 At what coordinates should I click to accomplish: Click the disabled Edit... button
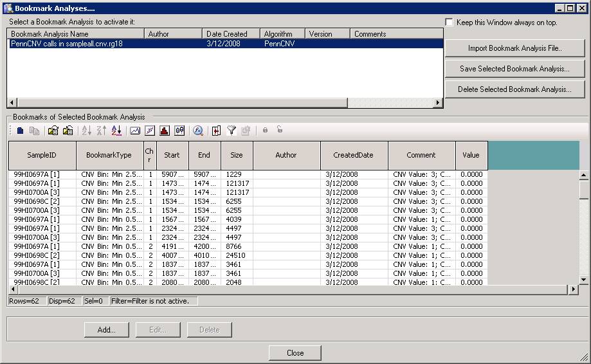(x=158, y=330)
